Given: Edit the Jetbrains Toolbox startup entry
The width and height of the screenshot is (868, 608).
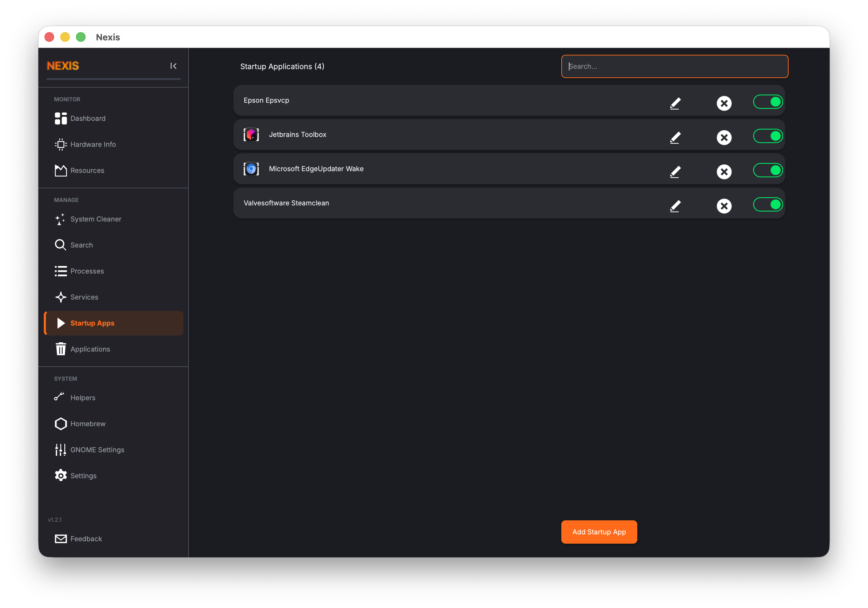Looking at the screenshot, I should pyautogui.click(x=676, y=137).
